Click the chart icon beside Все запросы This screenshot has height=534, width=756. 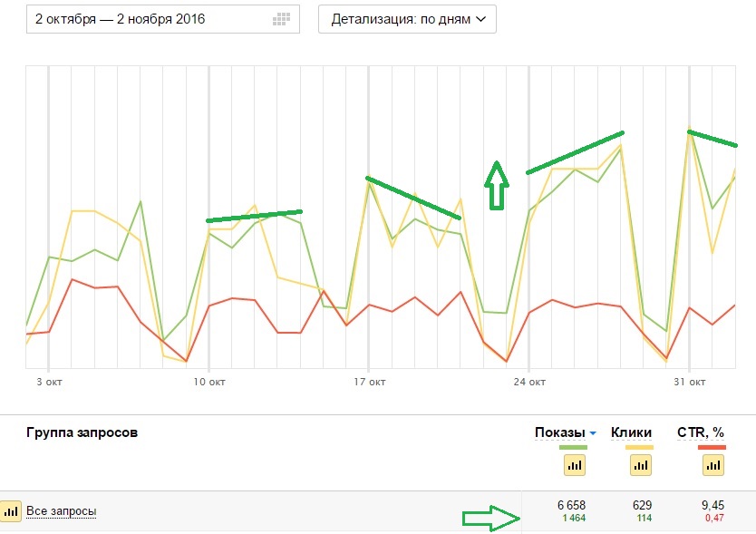[12, 511]
